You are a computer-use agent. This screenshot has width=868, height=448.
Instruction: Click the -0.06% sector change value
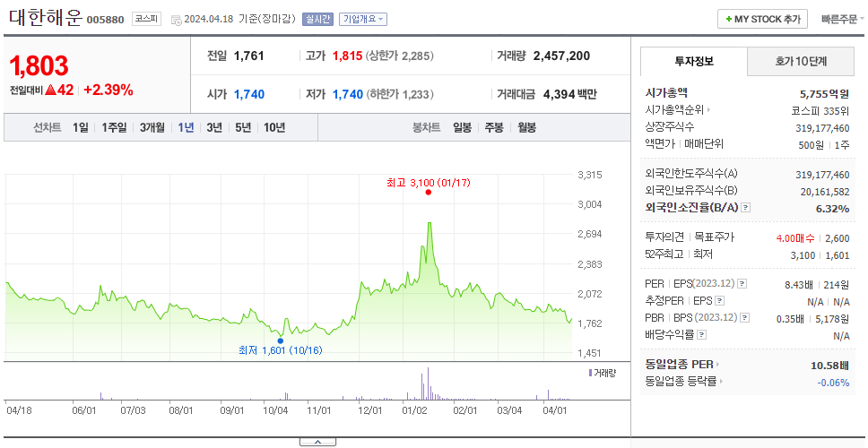(833, 383)
